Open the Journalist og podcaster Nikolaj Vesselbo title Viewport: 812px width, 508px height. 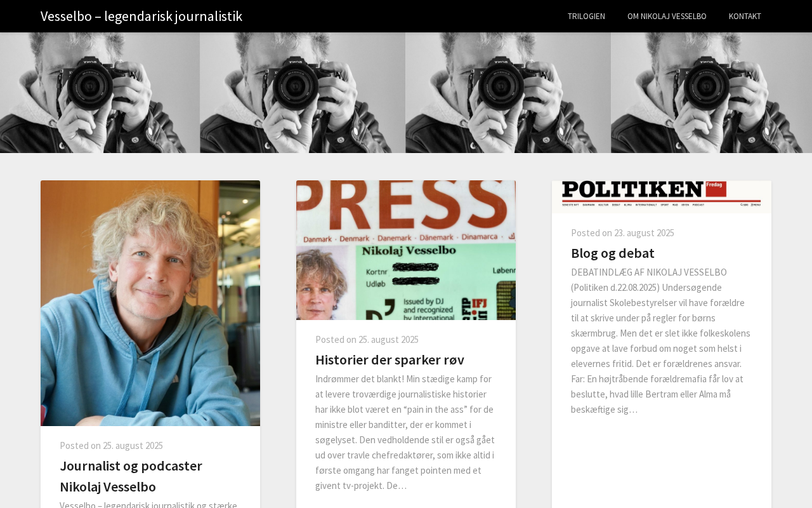click(x=131, y=476)
